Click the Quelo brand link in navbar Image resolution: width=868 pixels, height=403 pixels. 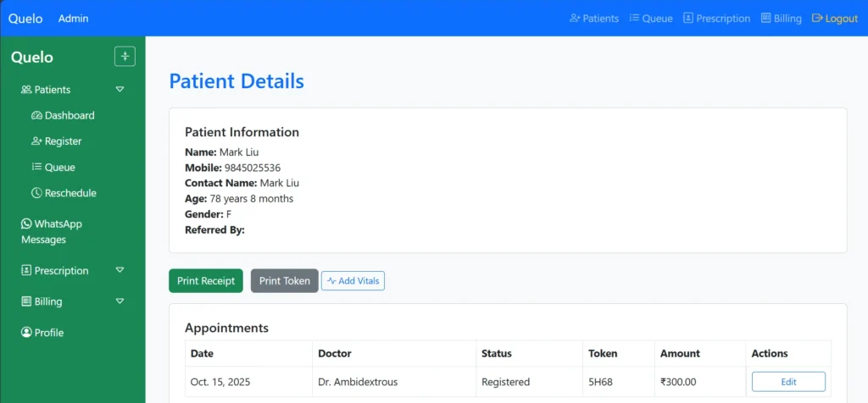tap(25, 19)
